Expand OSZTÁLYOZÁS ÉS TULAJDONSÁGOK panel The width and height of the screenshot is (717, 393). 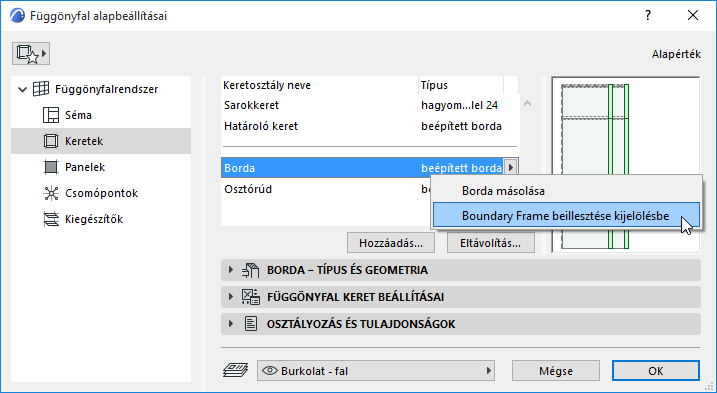point(231,324)
